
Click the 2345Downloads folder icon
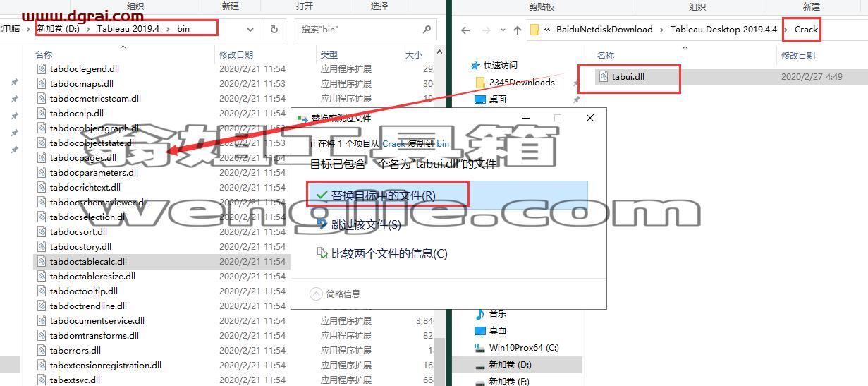480,82
